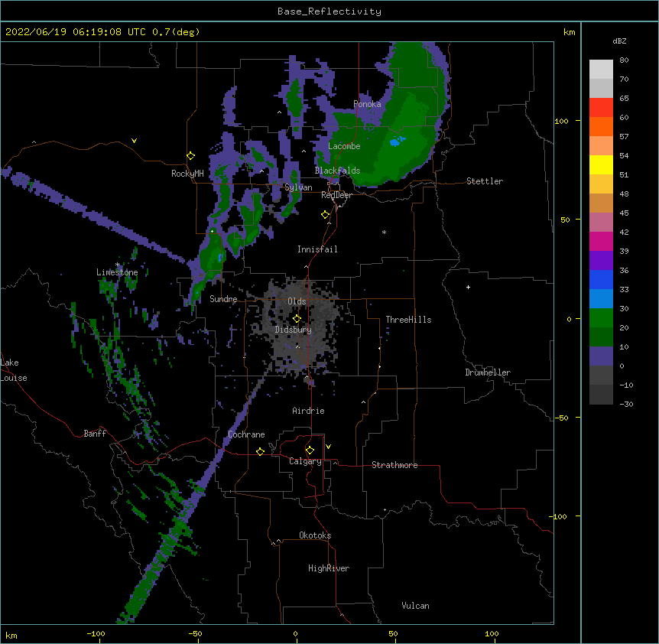This screenshot has width=659, height=644.
Task: Click the Sundre label
Action: pos(223,299)
